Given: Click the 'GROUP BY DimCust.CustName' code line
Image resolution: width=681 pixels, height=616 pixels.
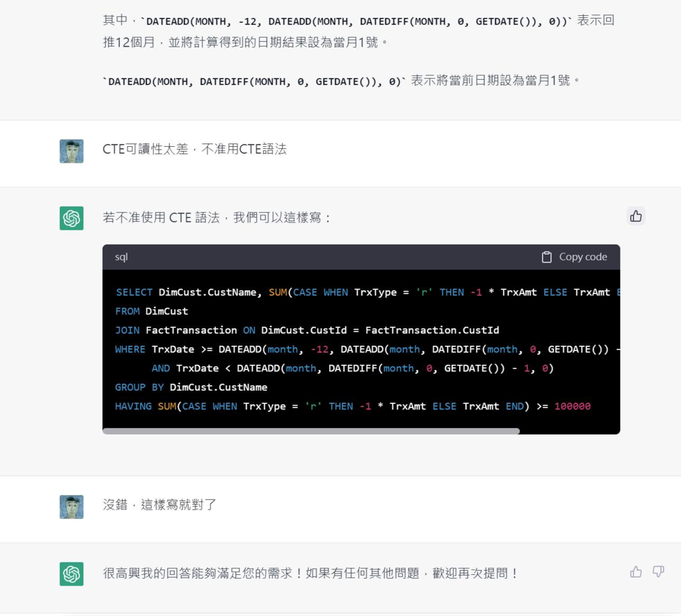Looking at the screenshot, I should [191, 387].
